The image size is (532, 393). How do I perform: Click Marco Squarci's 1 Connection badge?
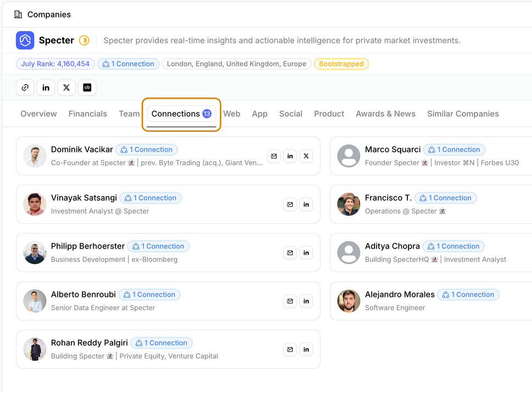tap(454, 149)
